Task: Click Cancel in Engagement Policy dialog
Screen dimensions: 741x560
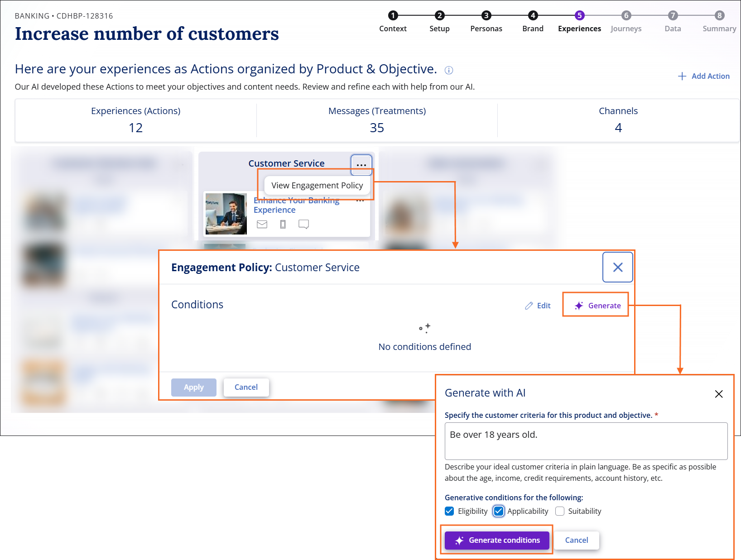Action: tap(246, 387)
